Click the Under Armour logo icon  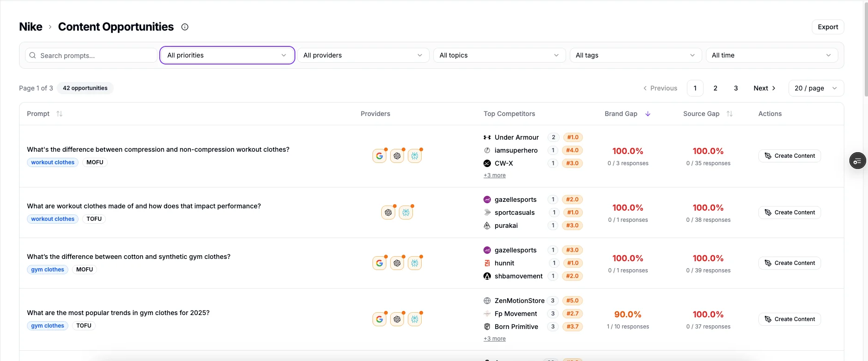(487, 137)
